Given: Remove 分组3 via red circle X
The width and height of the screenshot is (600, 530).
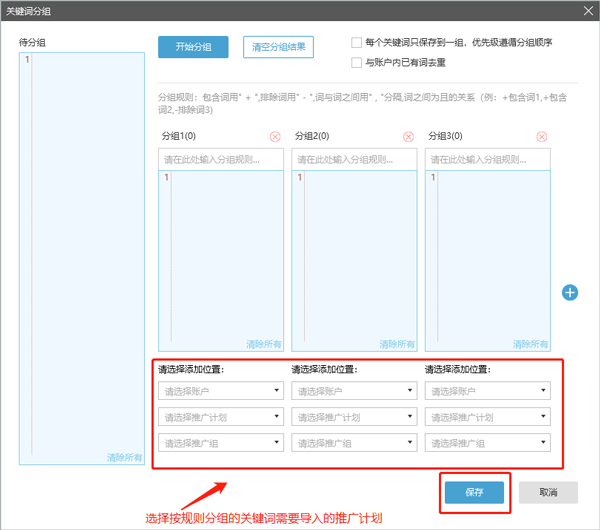Looking at the screenshot, I should [542, 137].
